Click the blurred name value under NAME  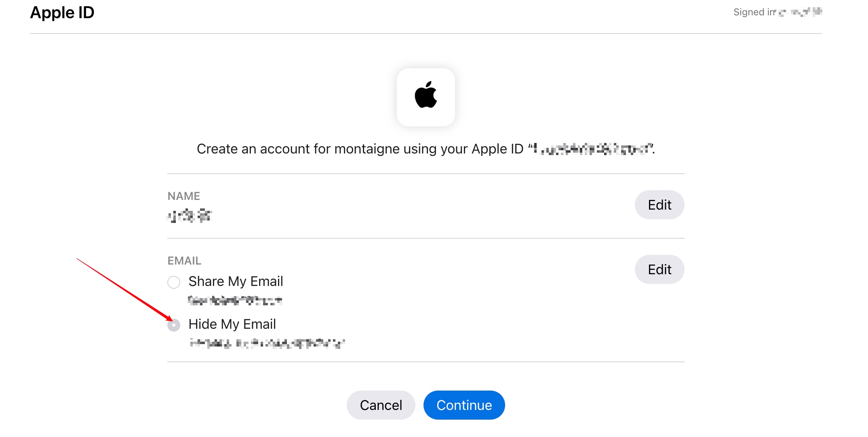(x=190, y=216)
